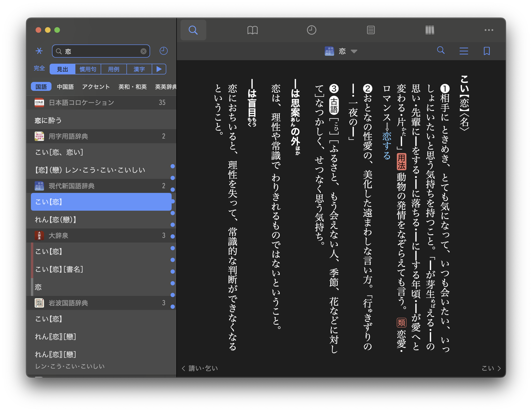Screen dimensions: 532x412
Task: Select the 用例 search mode segment
Action: [x=114, y=69]
